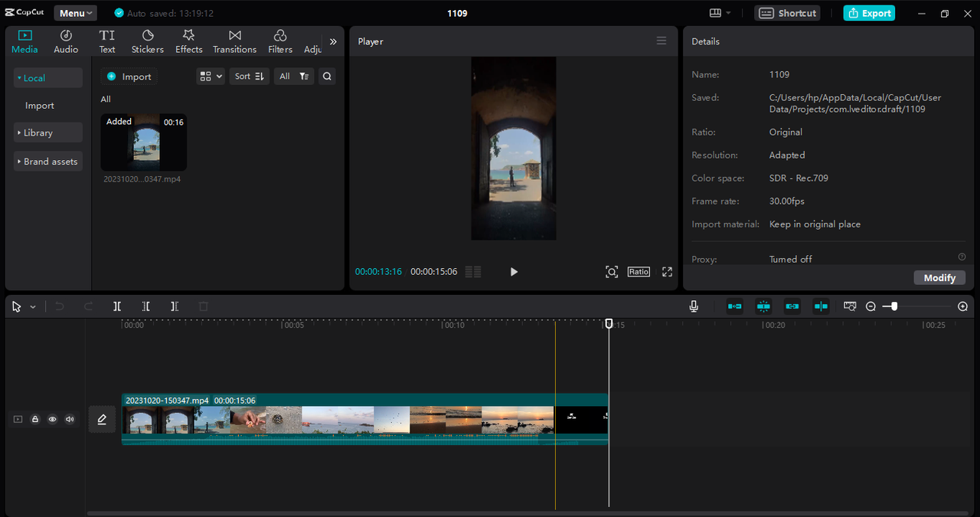The width and height of the screenshot is (980, 517).
Task: Open the Filters tab
Action: 280,41
